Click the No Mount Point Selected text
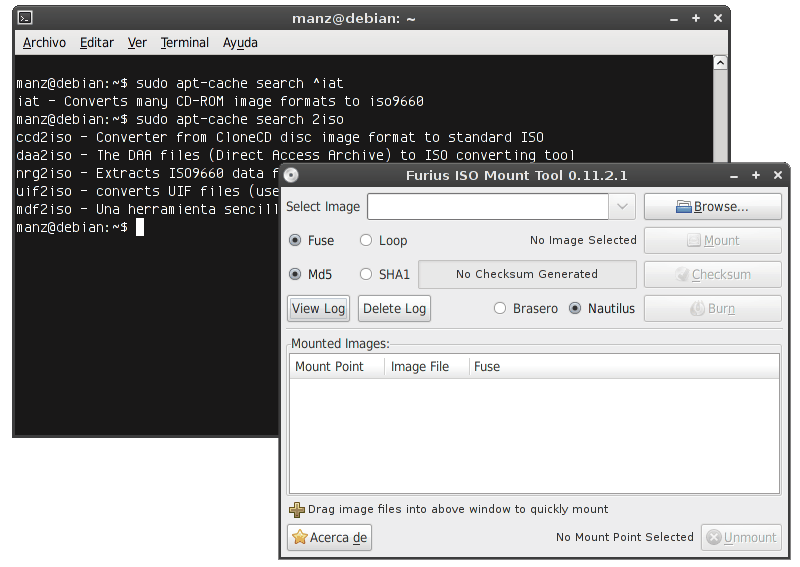This screenshot has width=800, height=567. click(x=624, y=537)
